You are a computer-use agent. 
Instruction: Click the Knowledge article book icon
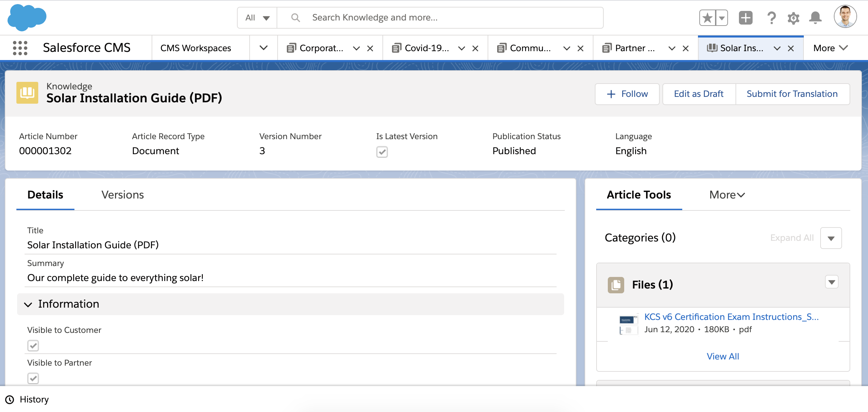(x=27, y=93)
